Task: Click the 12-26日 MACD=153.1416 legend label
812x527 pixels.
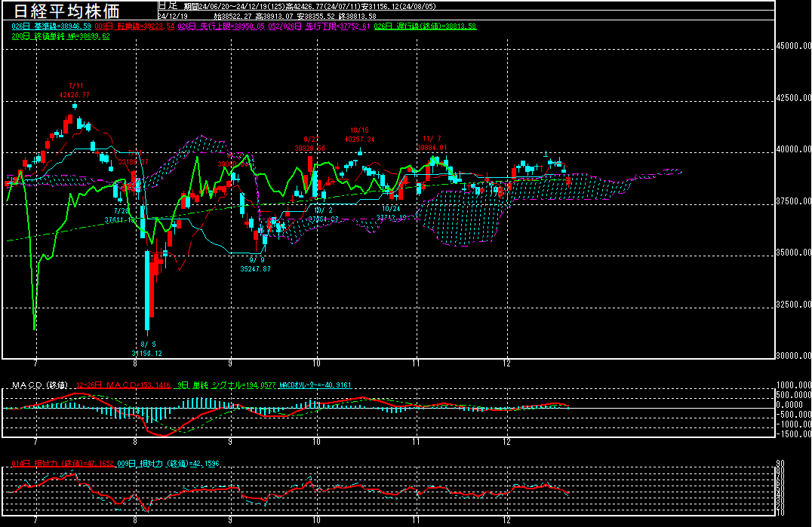Action: point(123,385)
